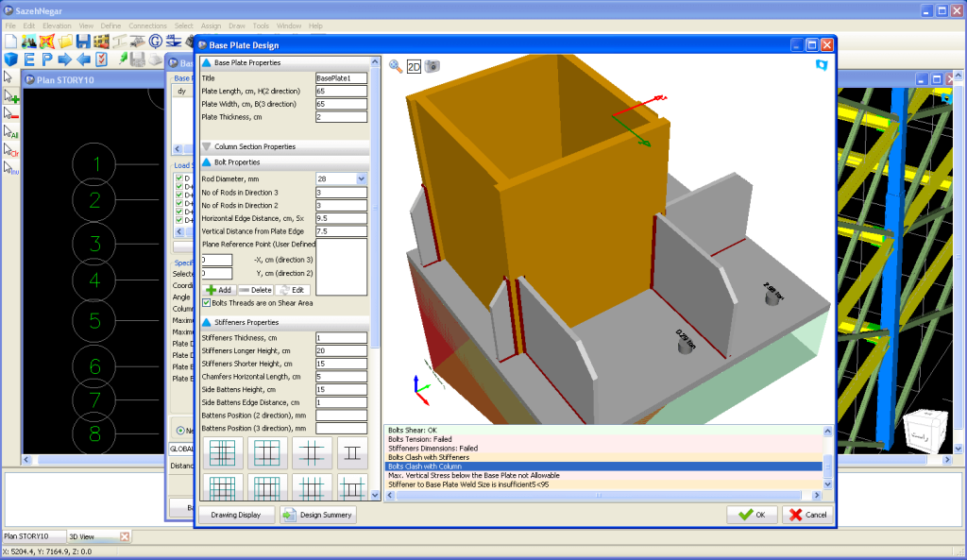Choose the I-shaped stiffener layout icon
967x560 pixels.
(353, 453)
